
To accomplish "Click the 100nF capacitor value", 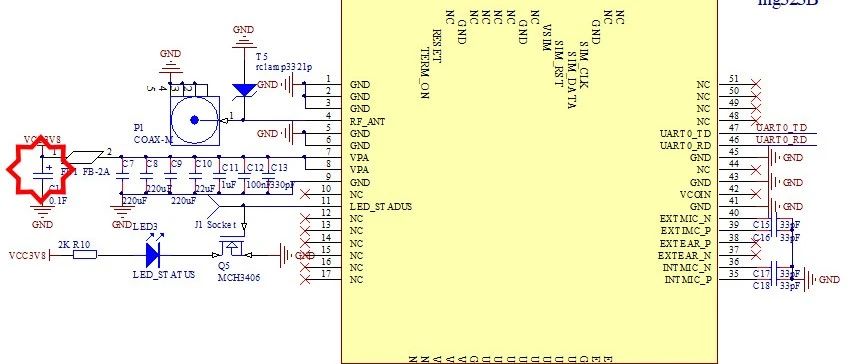I will [x=257, y=185].
